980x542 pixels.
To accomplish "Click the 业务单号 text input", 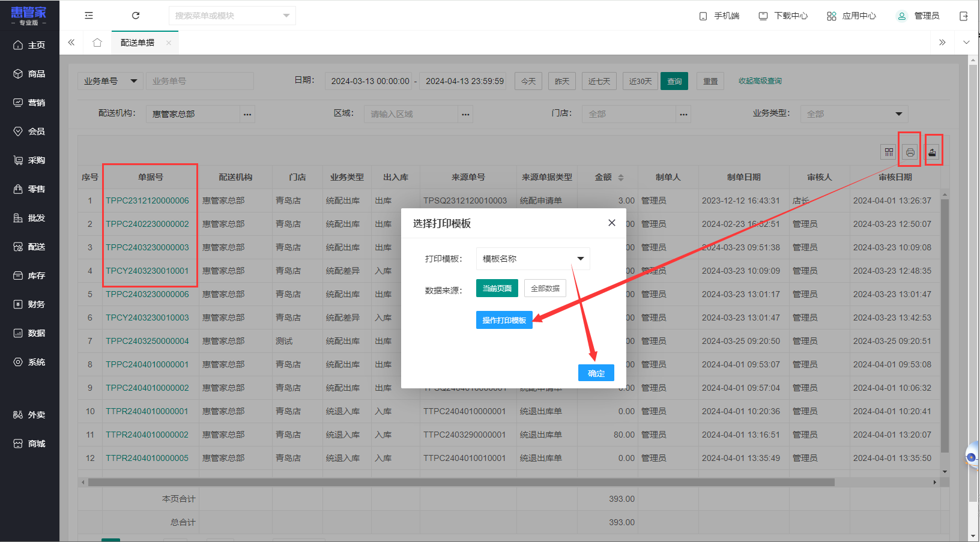I will pos(199,81).
